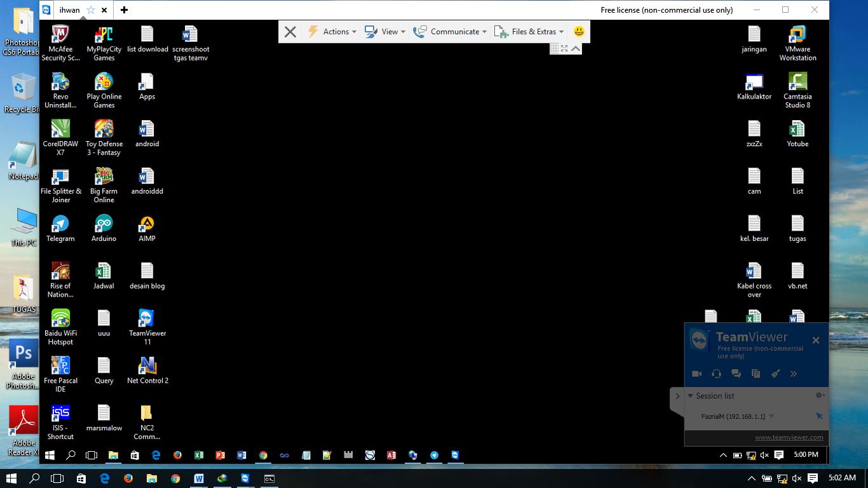Select Kalkulaktor desktop shortcut

754,87
